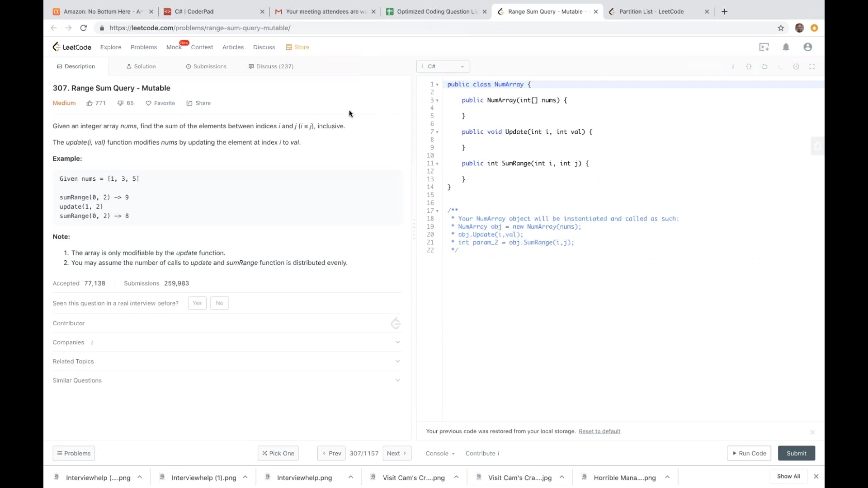Select No for seen in real interview
Image resolution: width=868 pixels, height=488 pixels.
(x=219, y=303)
